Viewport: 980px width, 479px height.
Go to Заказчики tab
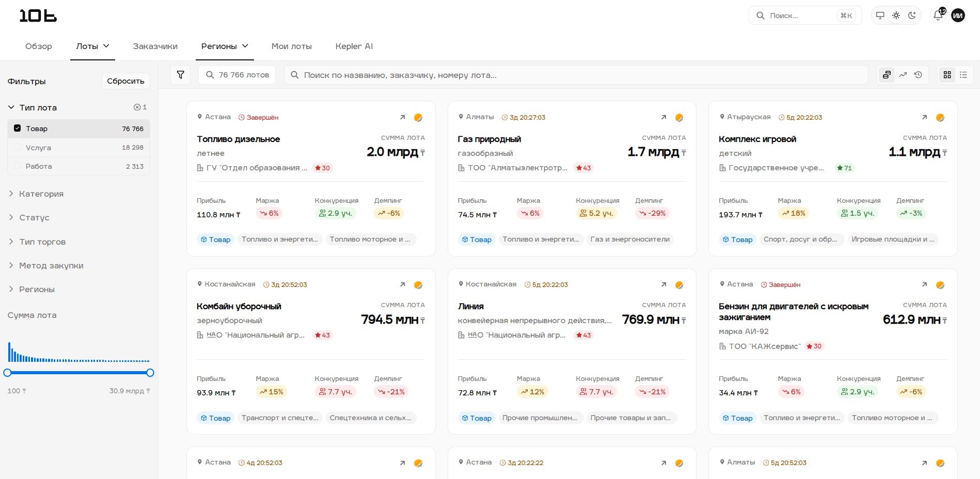(155, 46)
